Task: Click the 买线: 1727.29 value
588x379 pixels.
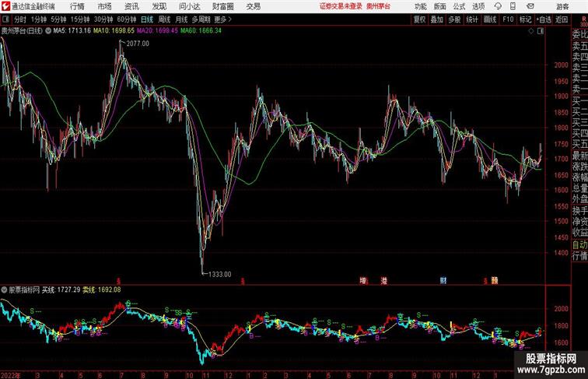Action: coord(61,290)
